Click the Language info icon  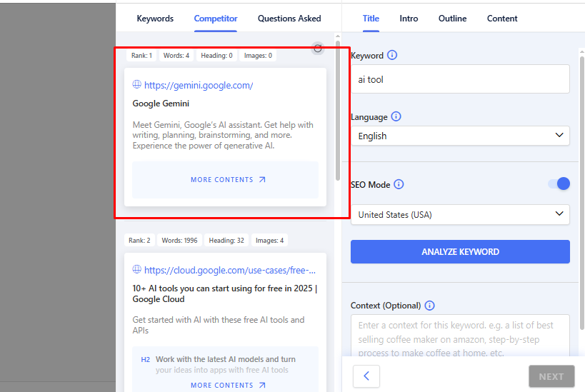[x=396, y=117]
